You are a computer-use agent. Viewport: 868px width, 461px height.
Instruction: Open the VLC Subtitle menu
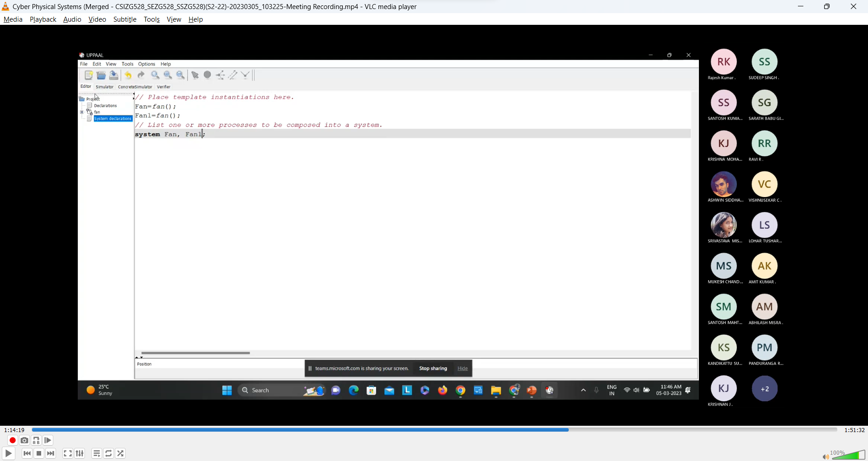coord(125,19)
